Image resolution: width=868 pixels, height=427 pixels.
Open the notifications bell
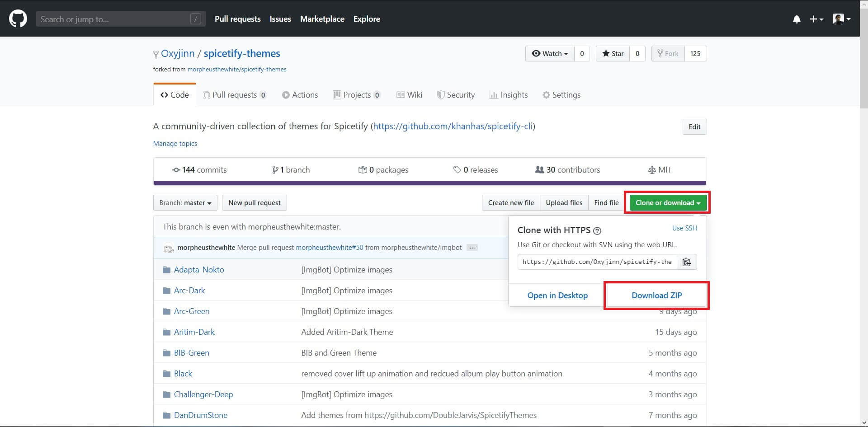797,19
